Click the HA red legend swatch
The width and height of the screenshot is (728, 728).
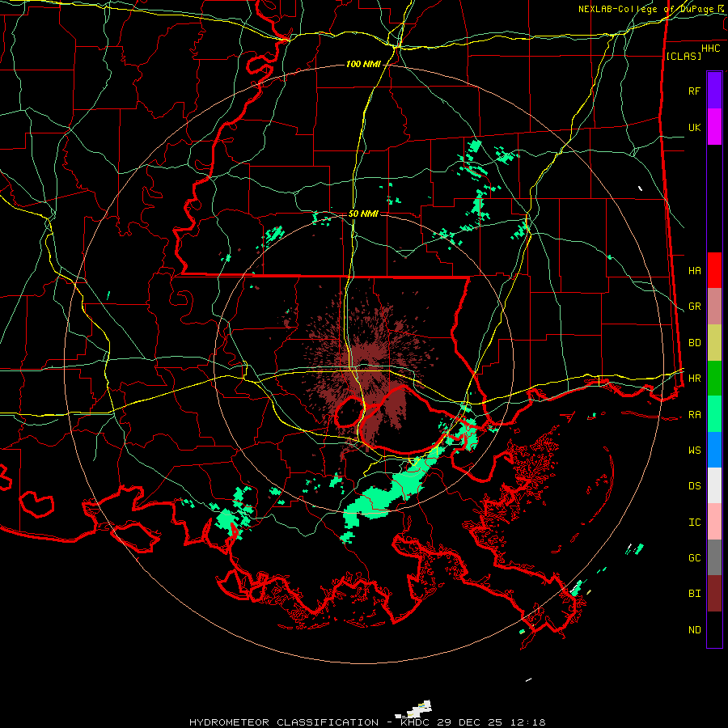click(x=714, y=270)
